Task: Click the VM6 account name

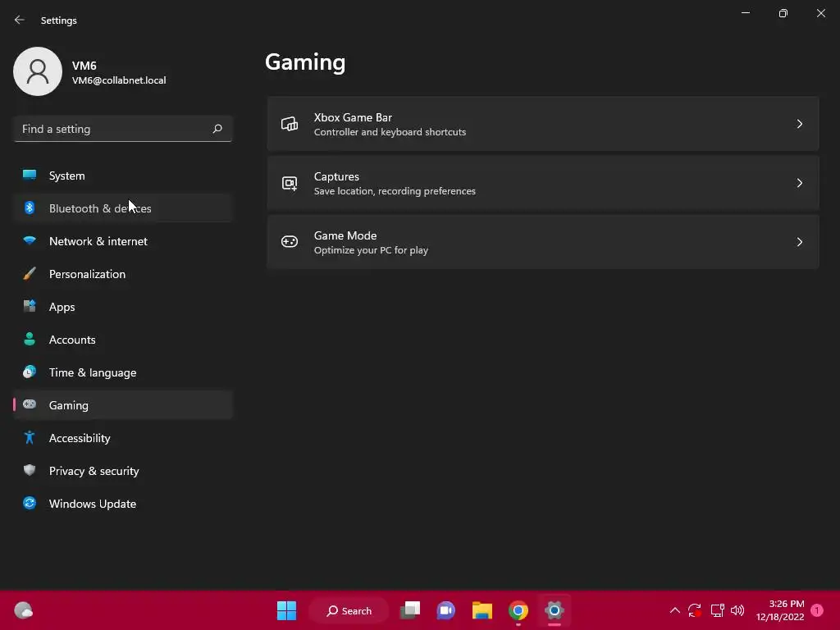Action: (84, 66)
